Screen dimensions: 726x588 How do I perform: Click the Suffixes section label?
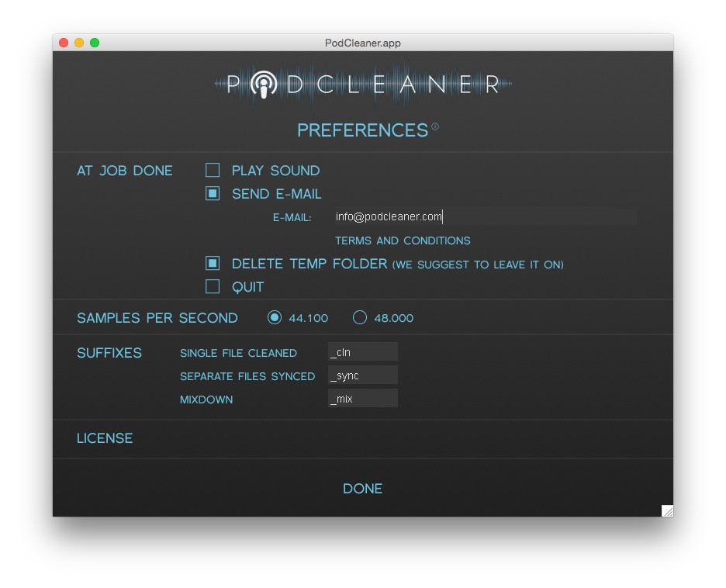tap(109, 353)
